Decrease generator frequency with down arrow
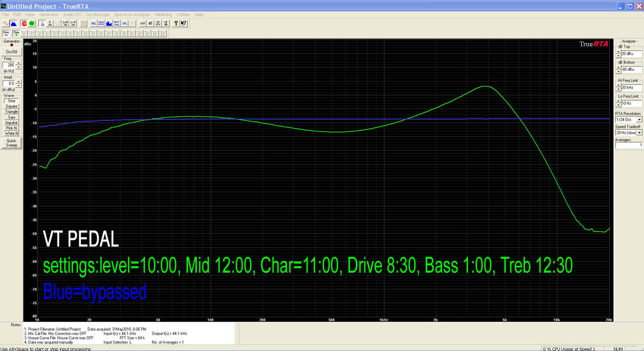644x351 pixels. [19, 67]
